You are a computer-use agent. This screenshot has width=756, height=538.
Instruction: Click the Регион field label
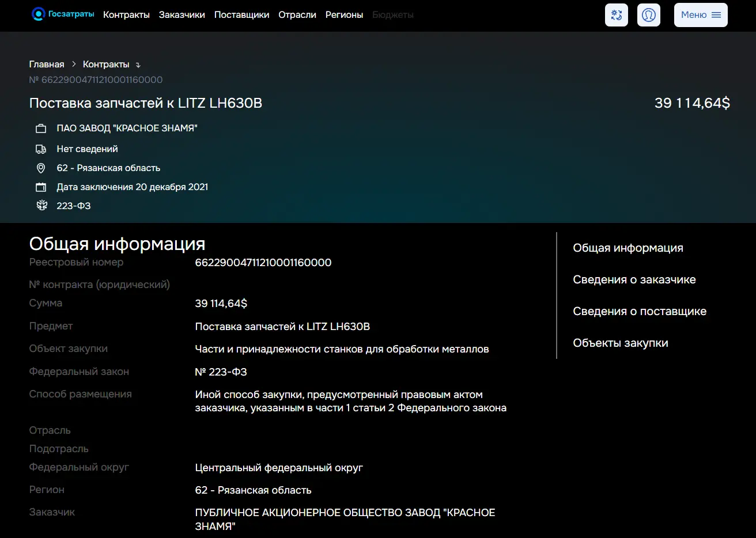point(47,490)
